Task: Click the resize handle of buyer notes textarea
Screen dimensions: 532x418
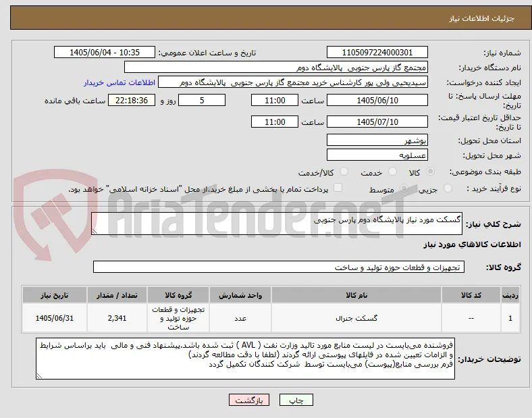Action: [x=39, y=375]
